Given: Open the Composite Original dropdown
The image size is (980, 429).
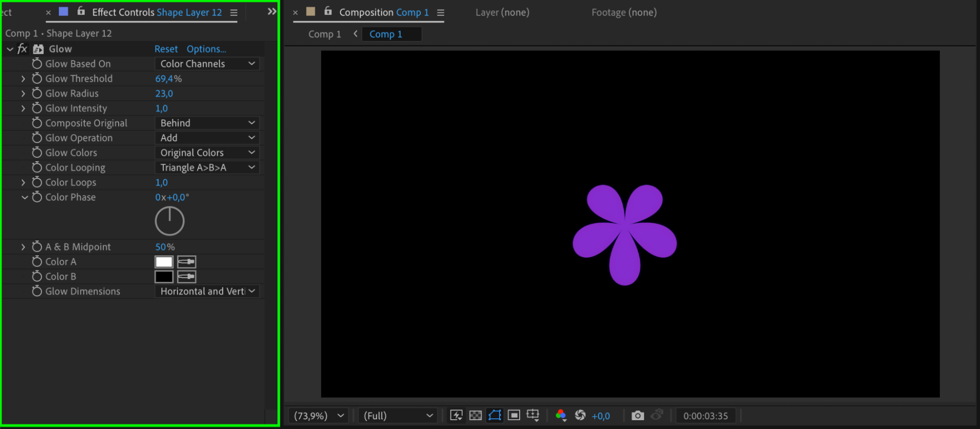Looking at the screenshot, I should (x=207, y=123).
